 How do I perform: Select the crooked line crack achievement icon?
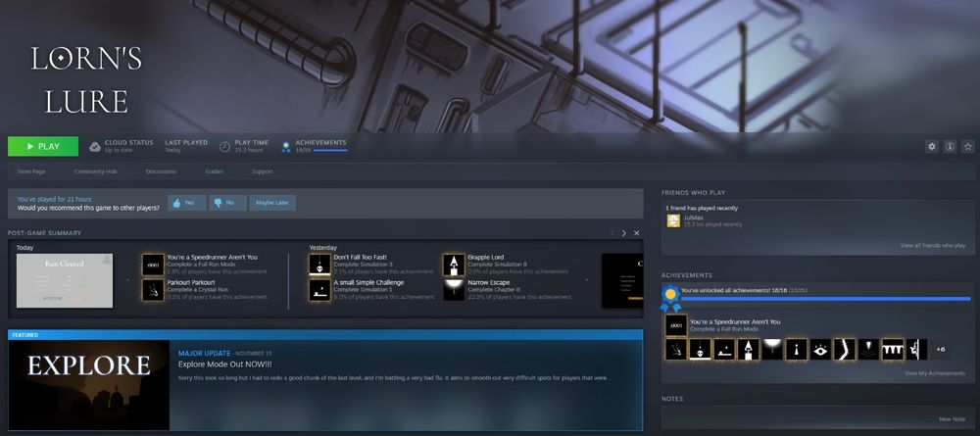tap(845, 350)
